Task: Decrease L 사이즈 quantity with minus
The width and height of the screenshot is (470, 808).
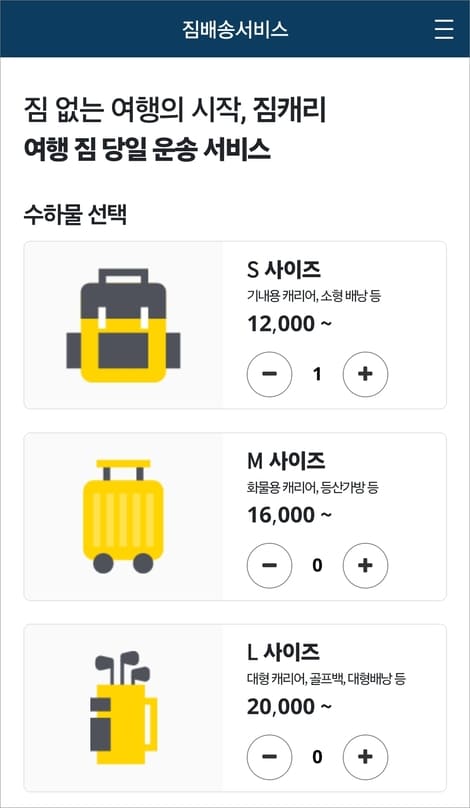Action: tap(270, 757)
